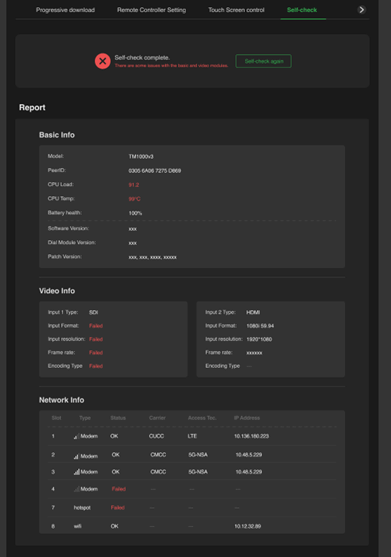391x557 pixels.
Task: Click CMCC carrier in slot 3 row
Action: tap(158, 472)
